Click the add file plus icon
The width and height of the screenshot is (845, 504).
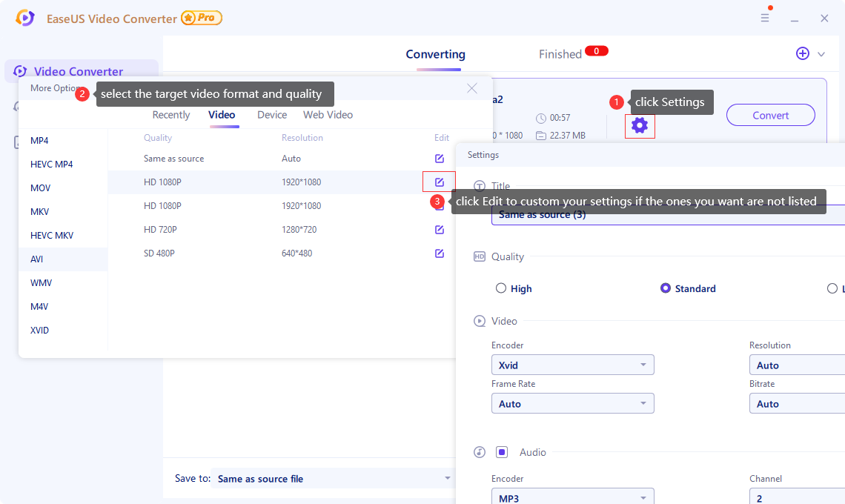point(803,53)
